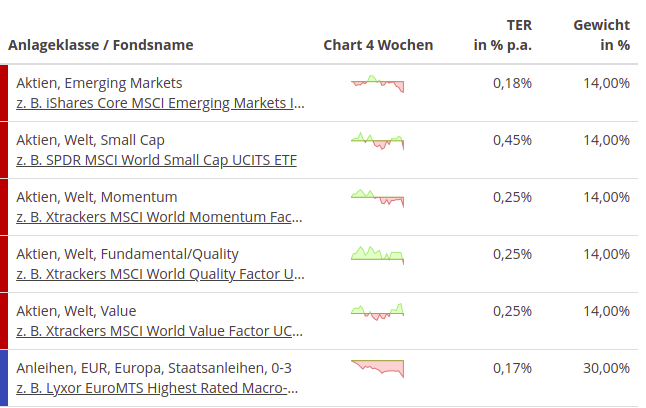Viewport: 646px width, 408px height.
Task: Open the Xtrackers MSCI World Momentum fund link
Action: (x=159, y=217)
